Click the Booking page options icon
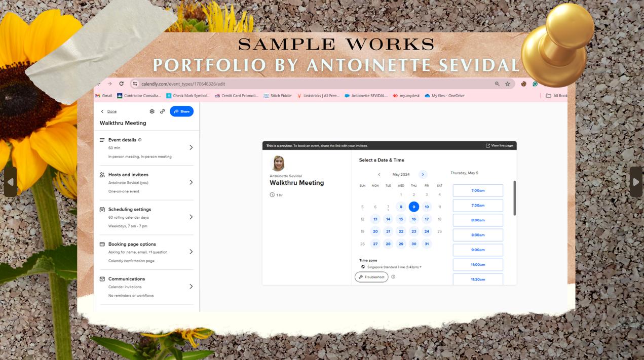The image size is (644, 360). tap(102, 244)
